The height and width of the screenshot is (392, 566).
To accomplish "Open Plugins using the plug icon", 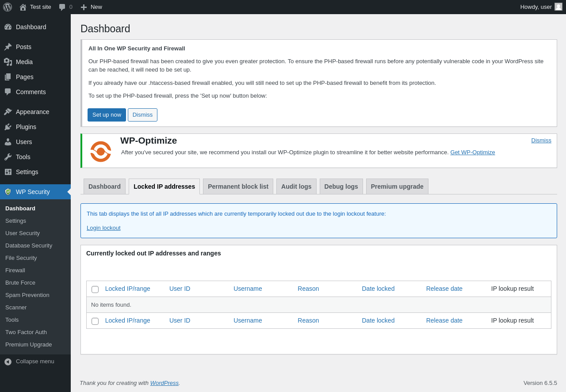I will 8,127.
